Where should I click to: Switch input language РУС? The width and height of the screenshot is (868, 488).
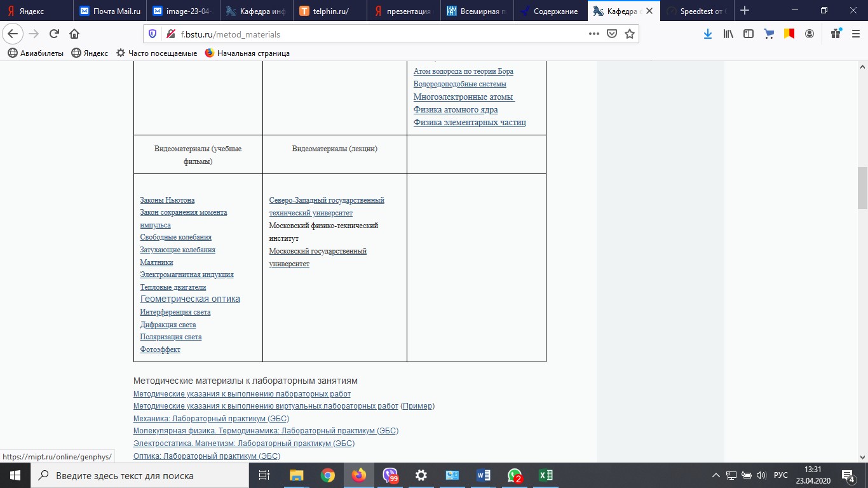[x=781, y=475]
